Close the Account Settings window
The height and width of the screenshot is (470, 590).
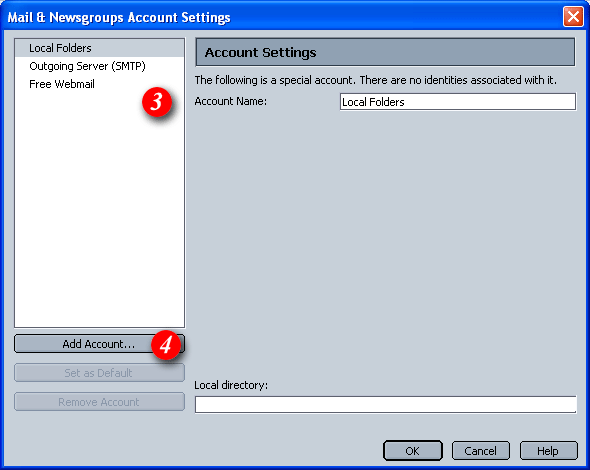(x=573, y=17)
